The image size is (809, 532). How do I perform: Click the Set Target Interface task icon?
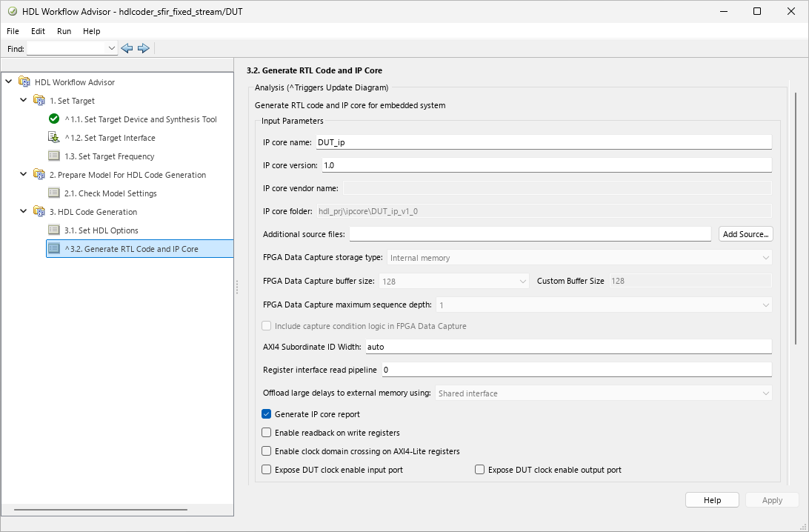click(53, 137)
